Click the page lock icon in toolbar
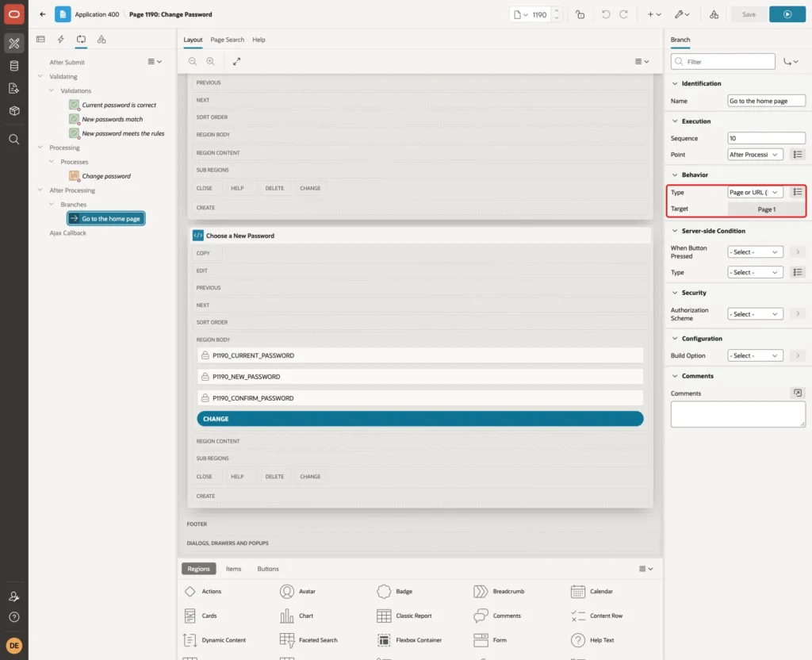Screen dimensions: 812x660 tap(580, 14)
